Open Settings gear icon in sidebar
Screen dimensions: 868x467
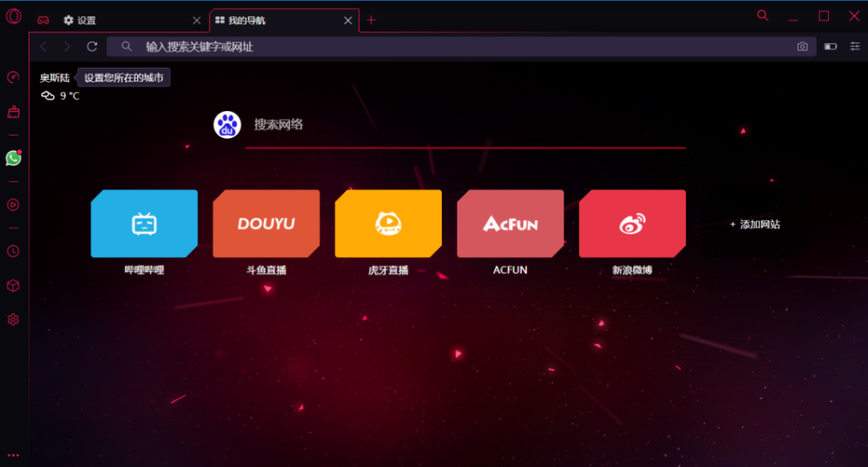tap(13, 319)
